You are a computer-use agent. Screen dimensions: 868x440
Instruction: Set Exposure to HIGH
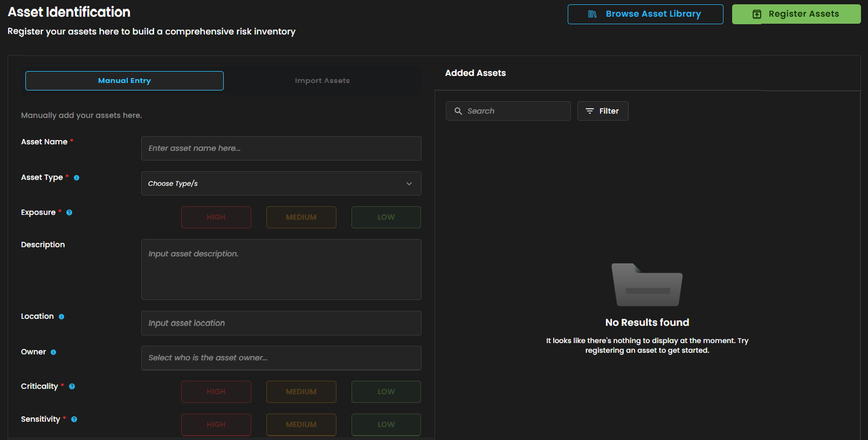click(x=216, y=217)
